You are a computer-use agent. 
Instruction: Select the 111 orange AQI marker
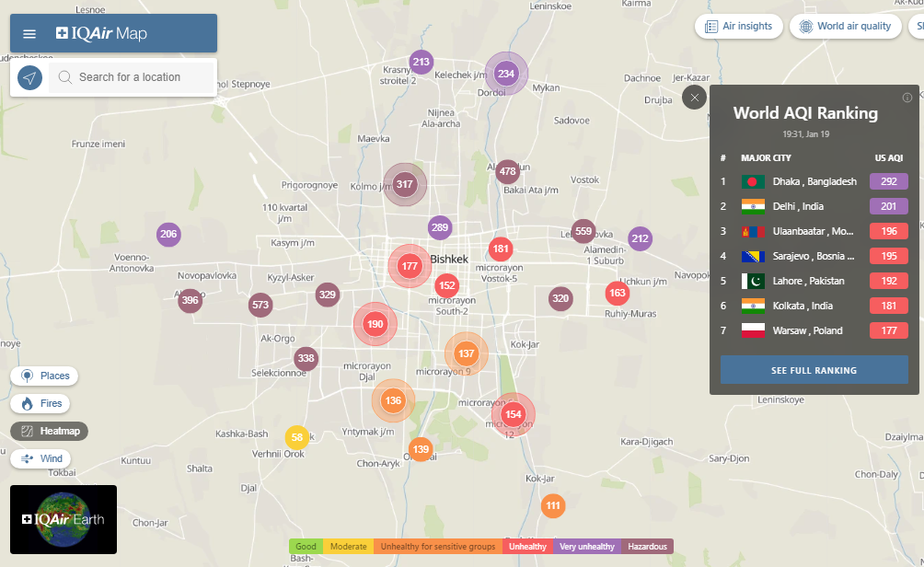(552, 505)
